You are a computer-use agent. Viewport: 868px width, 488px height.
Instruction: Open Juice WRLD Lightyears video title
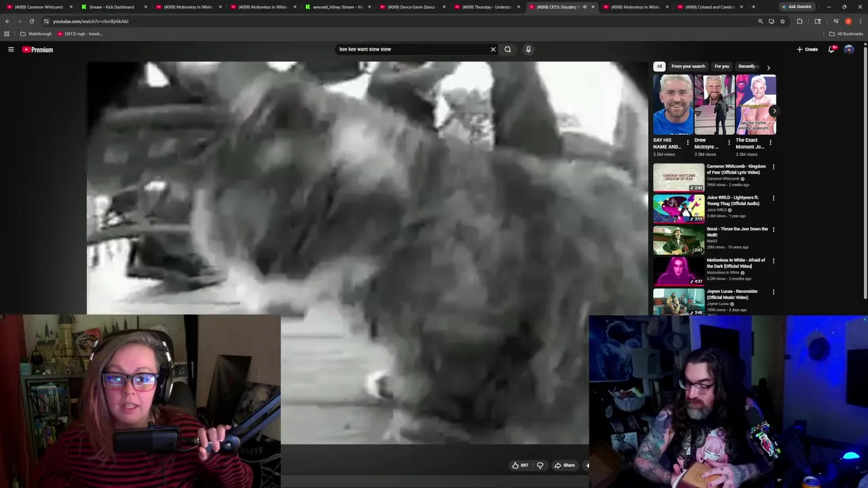tap(733, 201)
